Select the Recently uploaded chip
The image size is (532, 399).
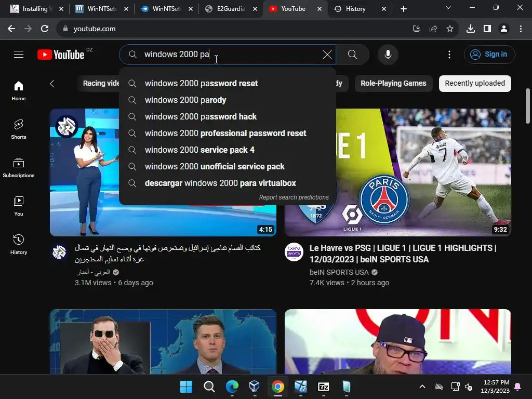[x=475, y=84]
